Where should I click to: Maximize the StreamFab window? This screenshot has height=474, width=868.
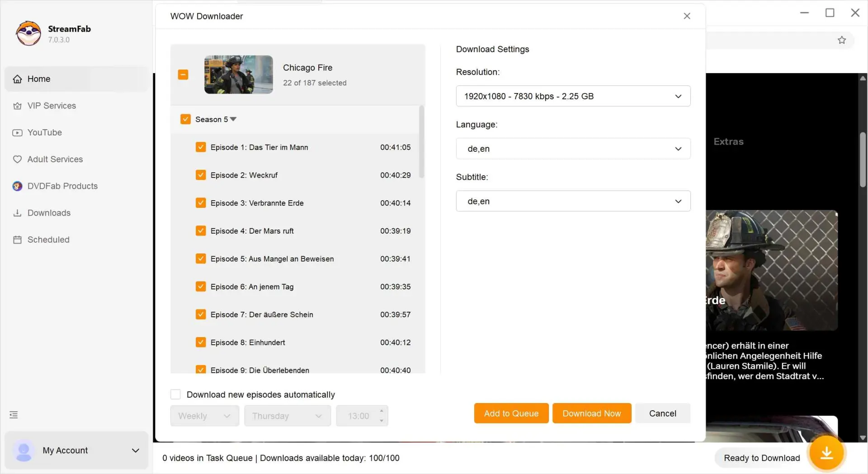click(830, 13)
